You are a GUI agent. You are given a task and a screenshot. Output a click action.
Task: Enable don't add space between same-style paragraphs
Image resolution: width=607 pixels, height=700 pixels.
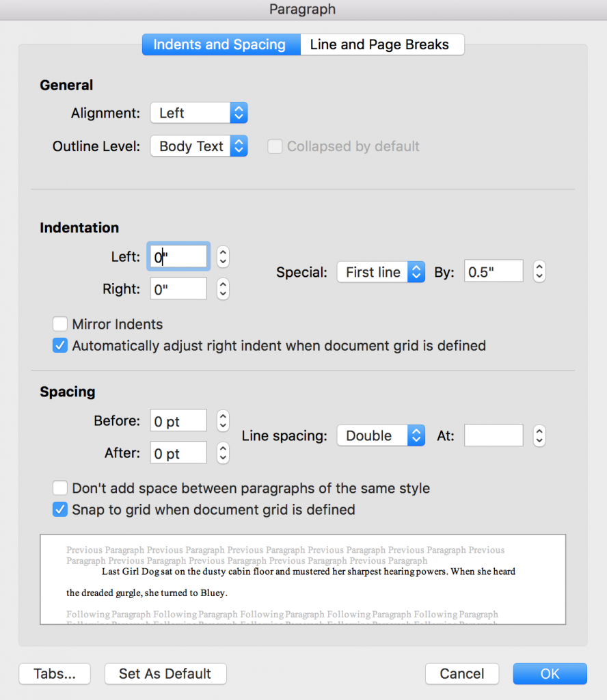tap(60, 487)
